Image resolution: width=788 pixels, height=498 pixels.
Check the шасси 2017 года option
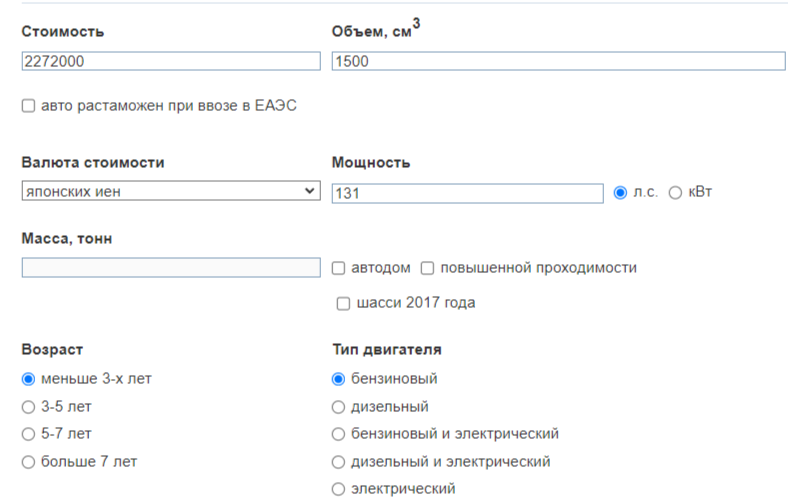(343, 304)
